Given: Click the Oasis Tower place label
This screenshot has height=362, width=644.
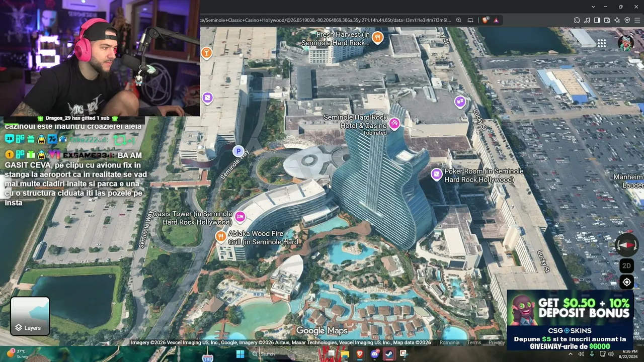Looking at the screenshot, I should [193, 218].
